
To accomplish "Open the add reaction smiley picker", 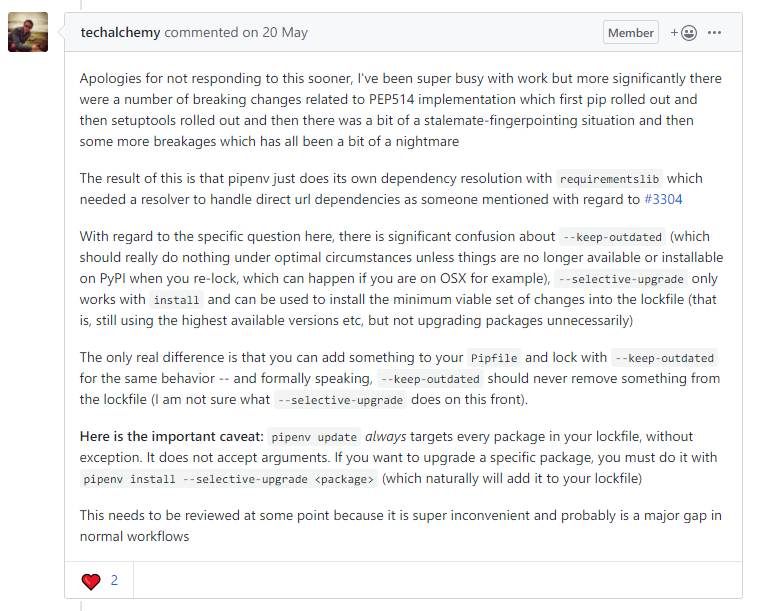I will (x=684, y=32).
